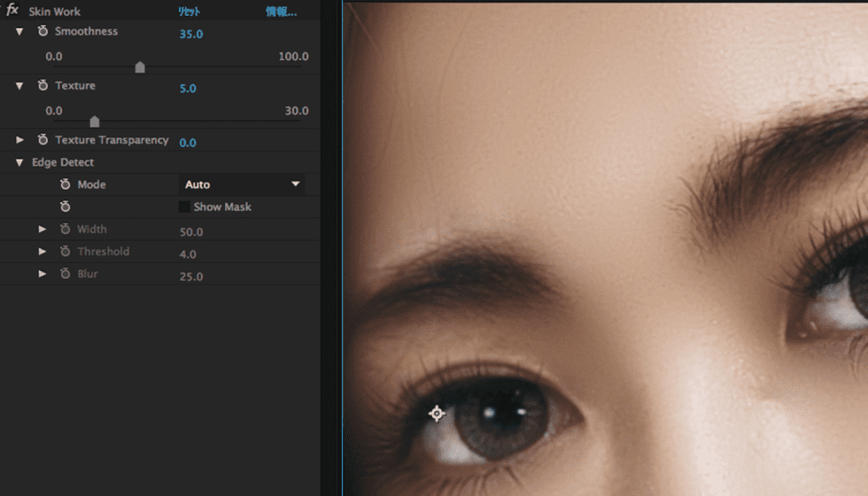This screenshot has height=496, width=868.
Task: Click the Texture maximum label 30.0
Action: (297, 110)
